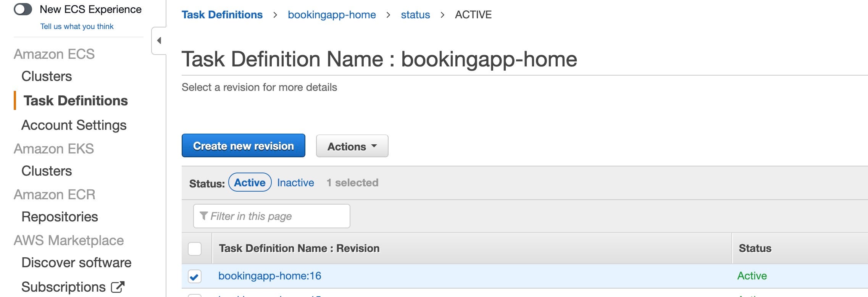Image resolution: width=868 pixels, height=297 pixels.
Task: Open Amazon ECR Repositories in sidebar
Action: click(60, 217)
